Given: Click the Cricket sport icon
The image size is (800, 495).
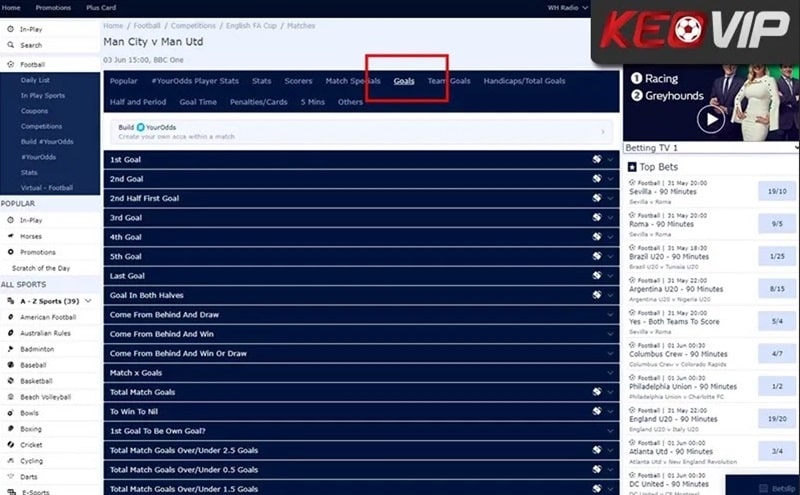Looking at the screenshot, I should click(x=10, y=444).
